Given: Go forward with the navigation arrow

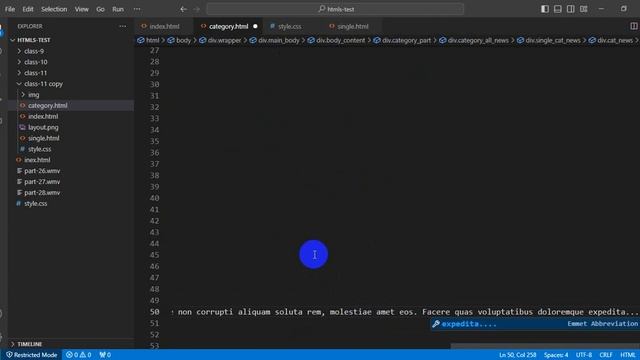Looking at the screenshot, I should tap(197, 9).
